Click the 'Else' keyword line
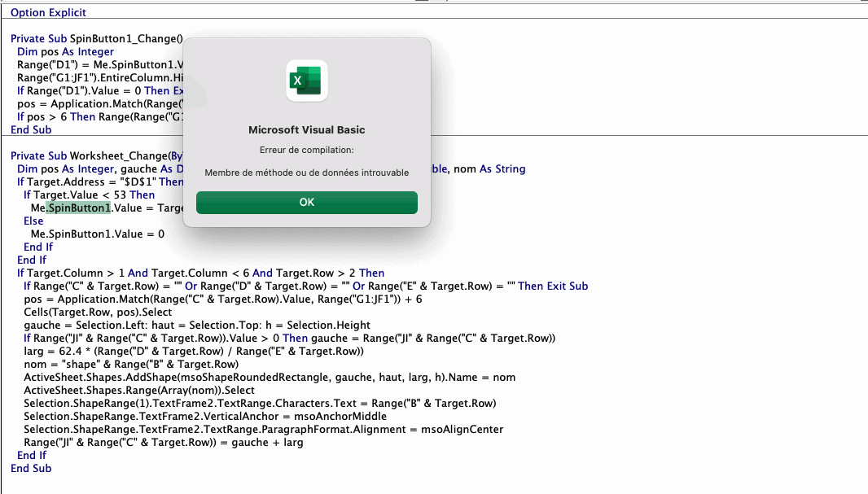This screenshot has height=494, width=868. pos(33,221)
